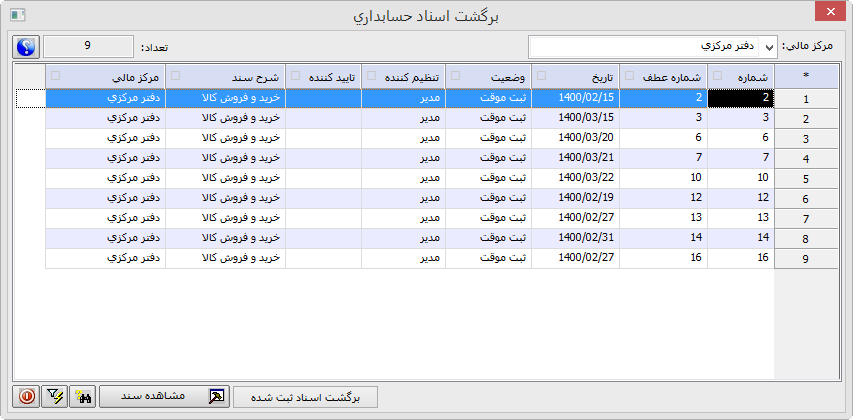Close the برگشت اسناد حسابداري window
This screenshot has width=853, height=420.
tap(830, 11)
